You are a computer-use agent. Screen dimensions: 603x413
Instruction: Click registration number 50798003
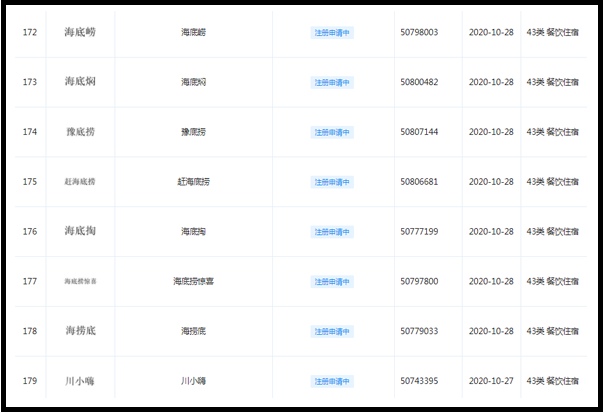coord(418,33)
